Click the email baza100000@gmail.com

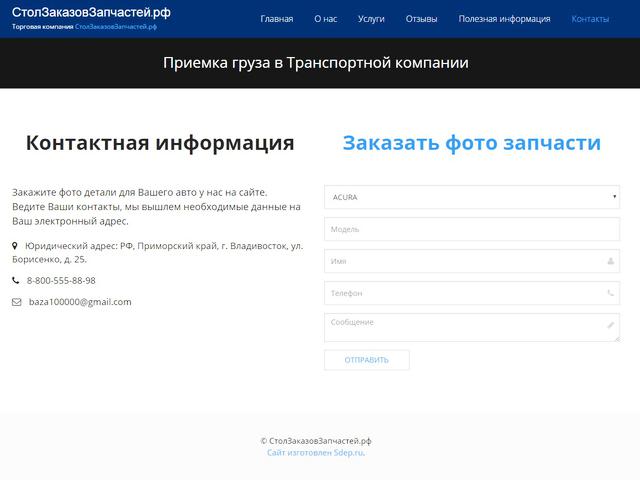click(80, 302)
